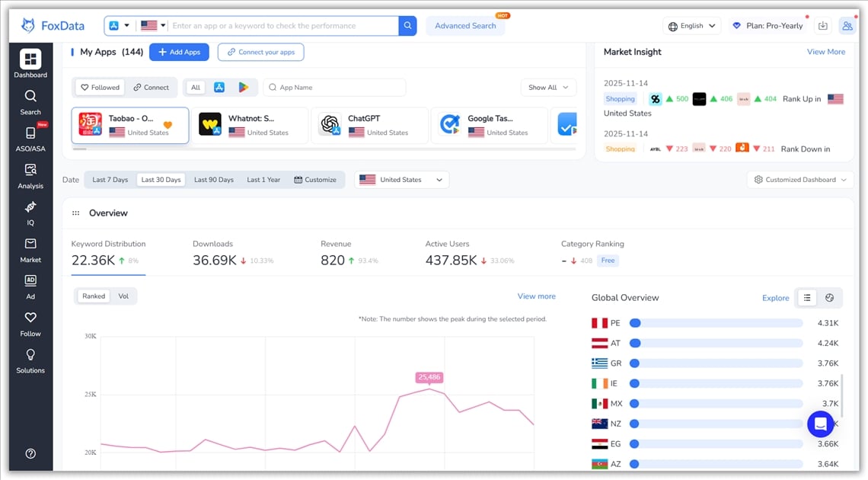This screenshot has height=480, width=868.
Task: Click the download icon in the top bar
Action: click(822, 25)
